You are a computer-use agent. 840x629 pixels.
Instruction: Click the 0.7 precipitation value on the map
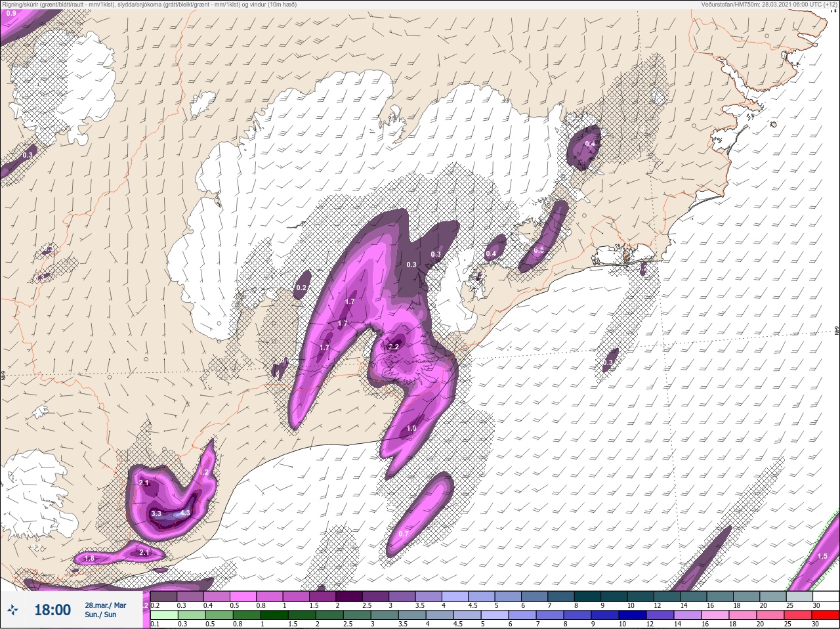coord(403,534)
